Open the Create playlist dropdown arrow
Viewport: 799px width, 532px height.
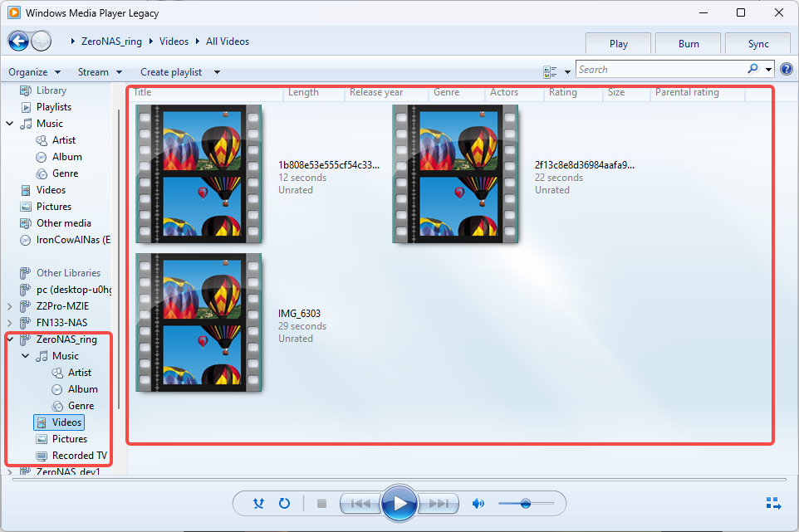click(x=217, y=72)
